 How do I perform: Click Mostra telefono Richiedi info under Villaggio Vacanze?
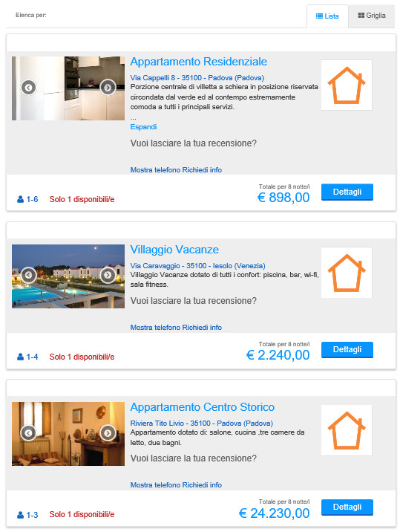pyautogui.click(x=176, y=328)
